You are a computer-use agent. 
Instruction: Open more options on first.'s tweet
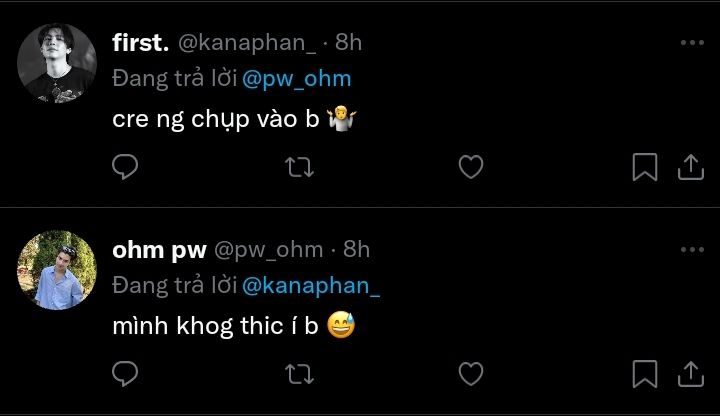coord(692,43)
